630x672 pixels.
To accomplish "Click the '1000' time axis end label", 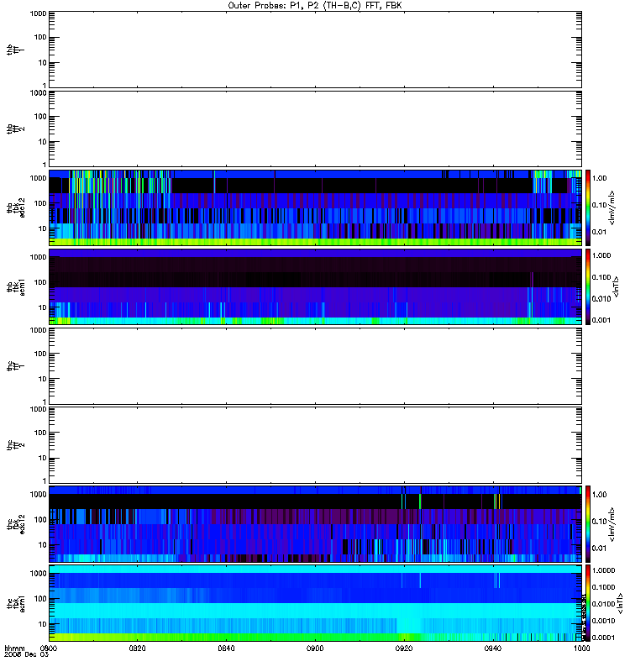I will [x=581, y=648].
